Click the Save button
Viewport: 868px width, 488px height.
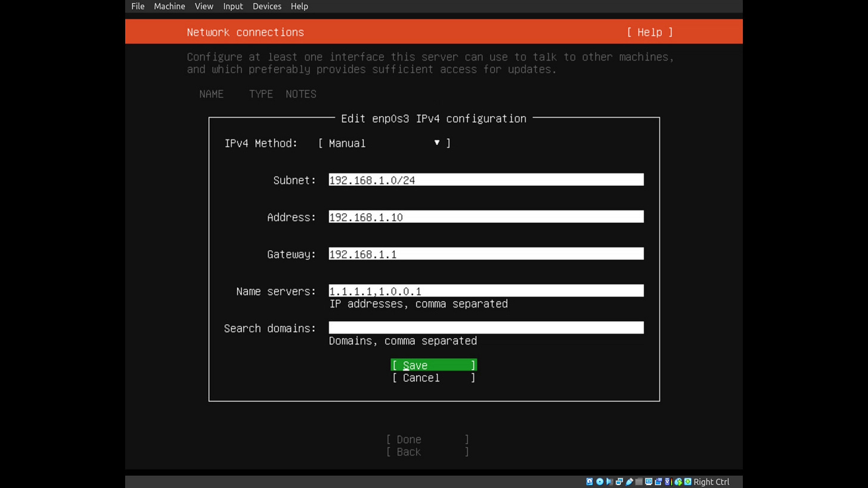click(433, 365)
